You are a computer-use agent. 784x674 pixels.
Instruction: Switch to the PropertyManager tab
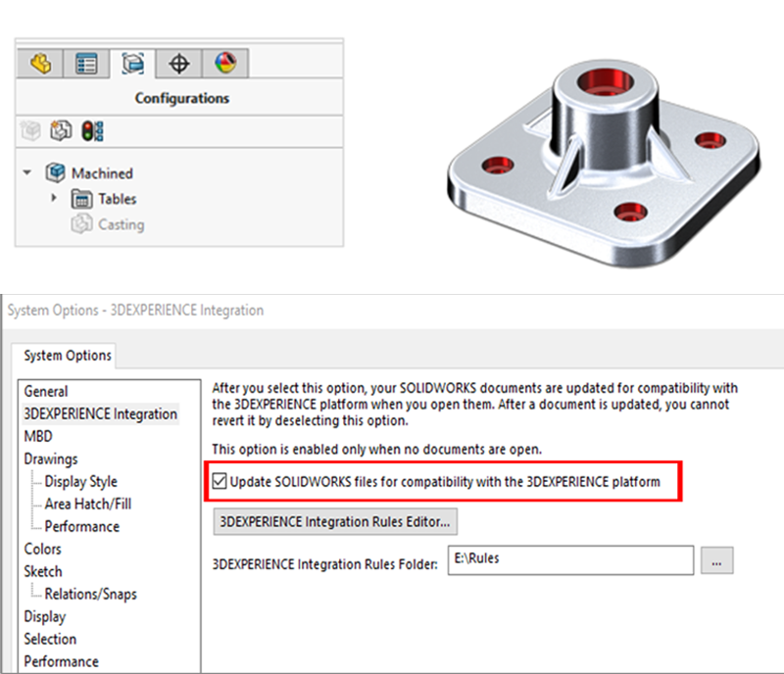86,64
